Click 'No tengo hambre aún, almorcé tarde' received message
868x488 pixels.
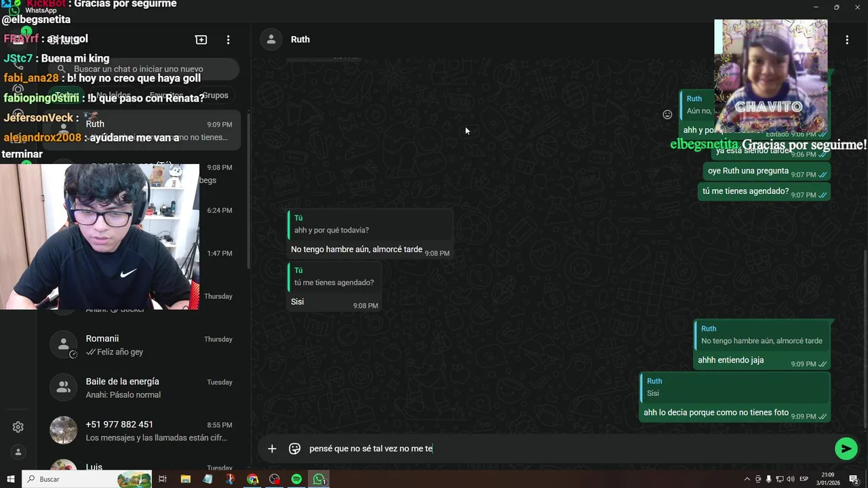357,249
